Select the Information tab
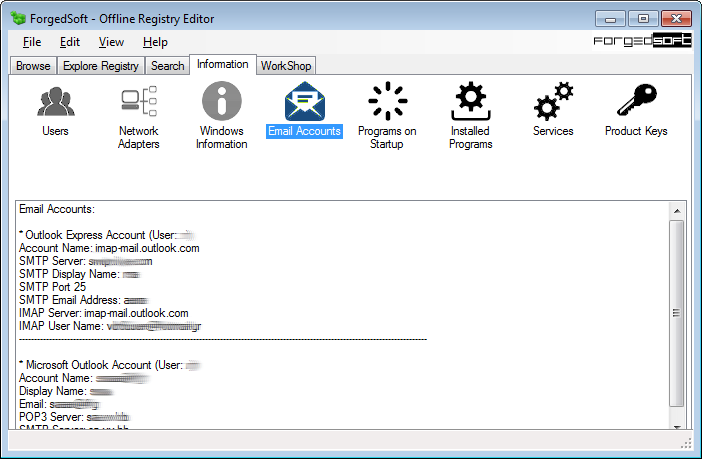This screenshot has width=702, height=459. point(223,64)
